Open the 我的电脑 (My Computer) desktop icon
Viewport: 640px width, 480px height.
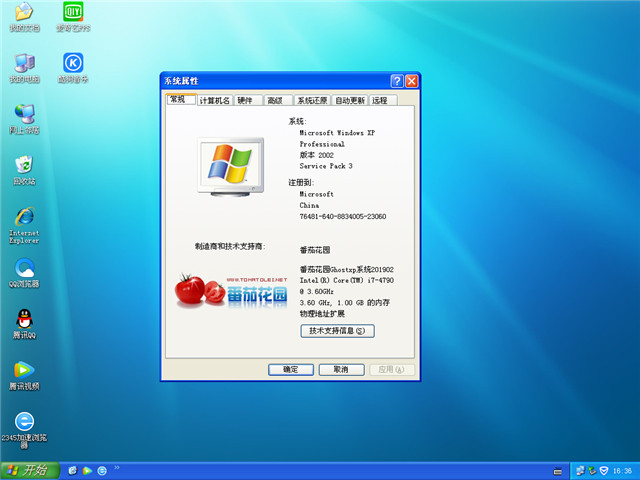point(24,68)
